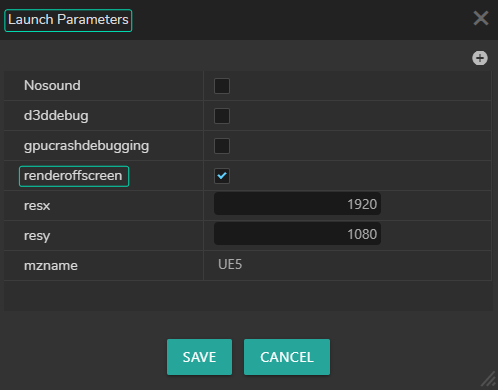Select the Nosound parameter name
Viewport: 498px width, 390px height.
click(52, 86)
